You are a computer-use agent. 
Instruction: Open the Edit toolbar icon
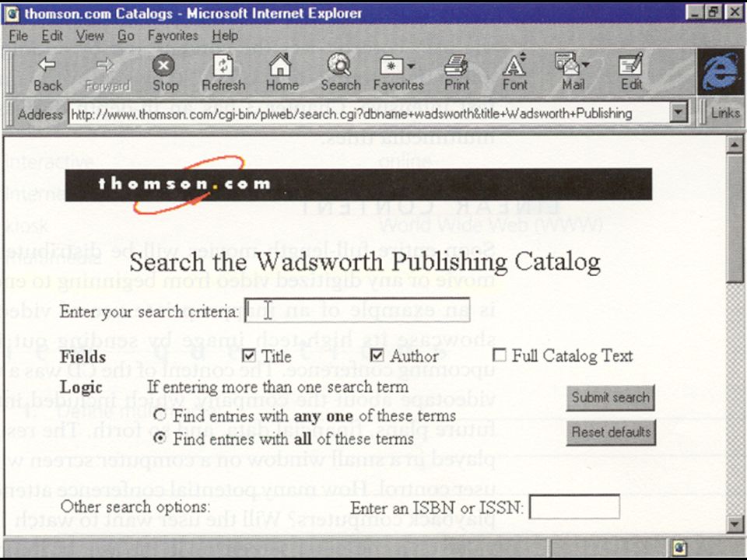tap(630, 65)
